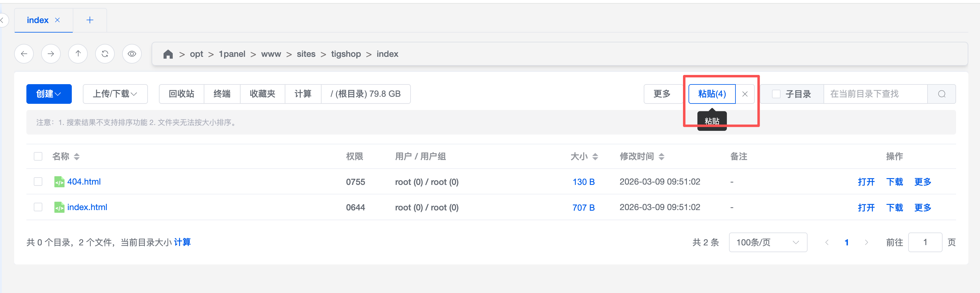Add a new tab with plus icon
The image size is (980, 293).
tap(90, 20)
